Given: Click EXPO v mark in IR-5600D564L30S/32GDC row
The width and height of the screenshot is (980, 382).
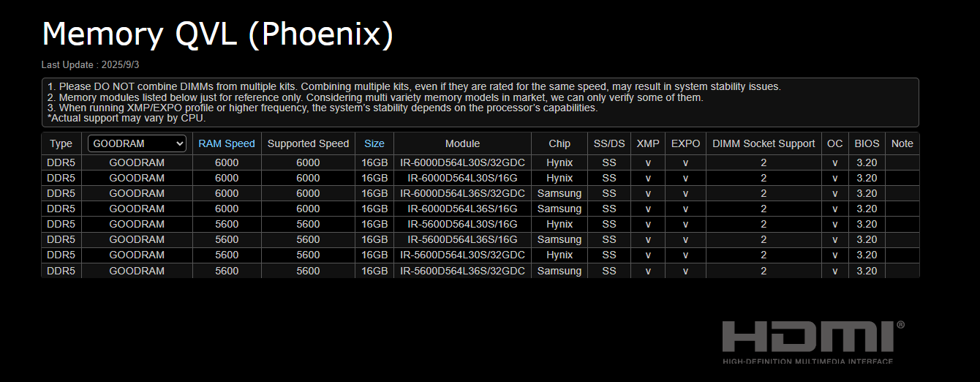Looking at the screenshot, I should click(685, 255).
